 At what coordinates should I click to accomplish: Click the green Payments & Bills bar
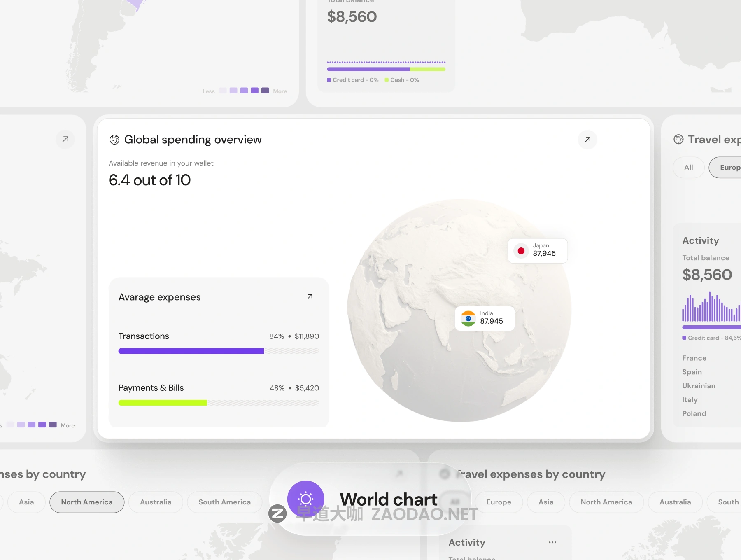(x=163, y=403)
